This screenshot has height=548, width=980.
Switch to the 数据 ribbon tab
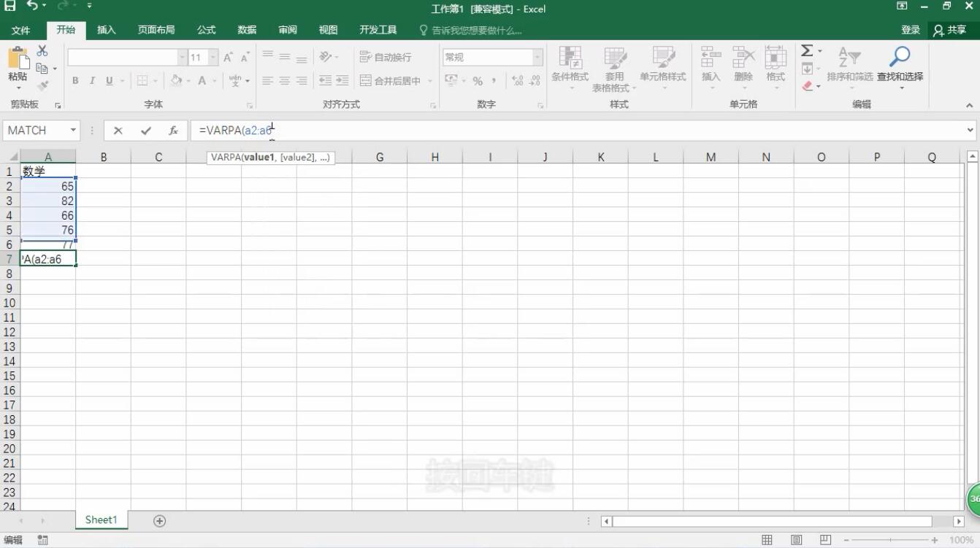pyautogui.click(x=247, y=30)
